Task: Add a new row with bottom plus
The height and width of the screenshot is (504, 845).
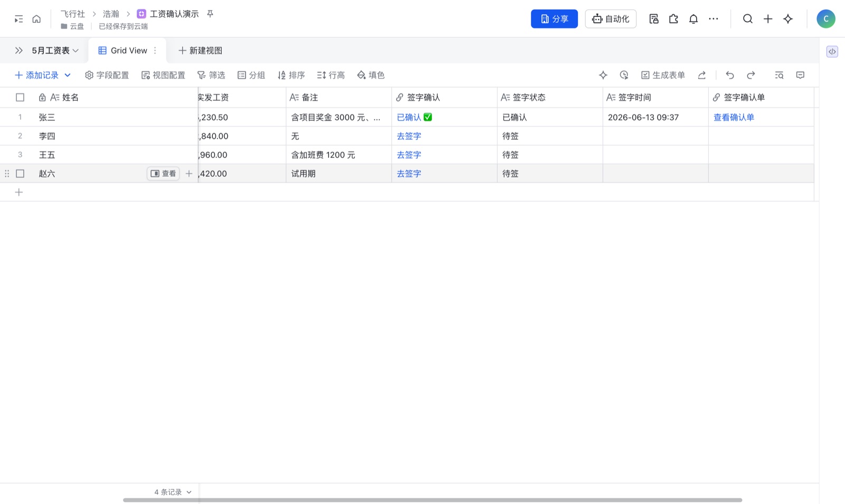Action: (x=19, y=192)
